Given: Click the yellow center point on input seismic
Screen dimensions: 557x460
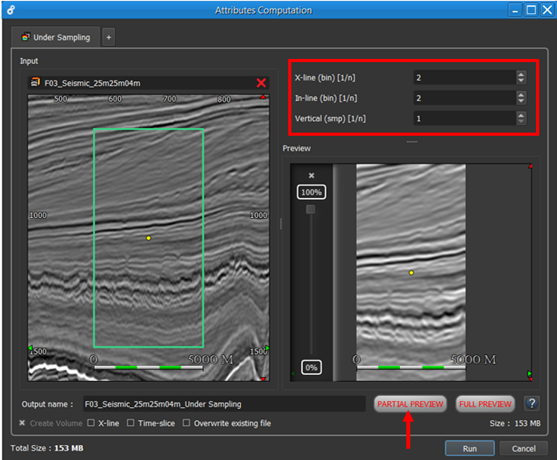Looking at the screenshot, I should point(148,238).
